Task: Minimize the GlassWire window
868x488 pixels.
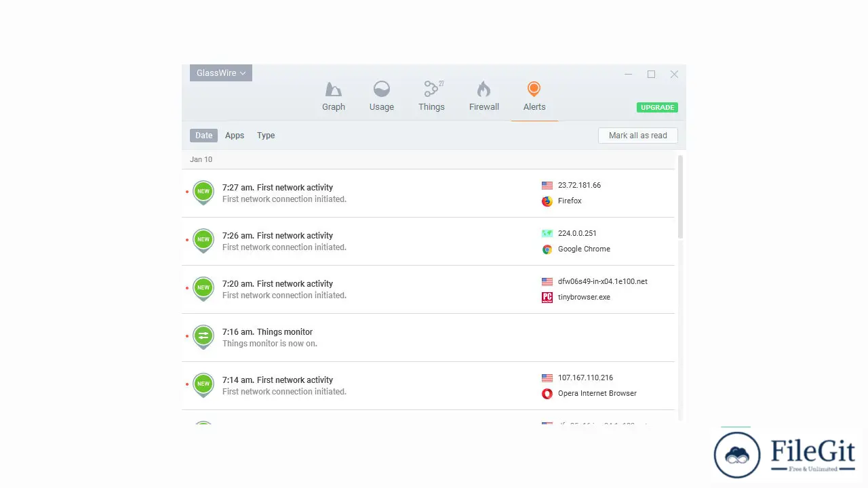Action: pos(628,74)
